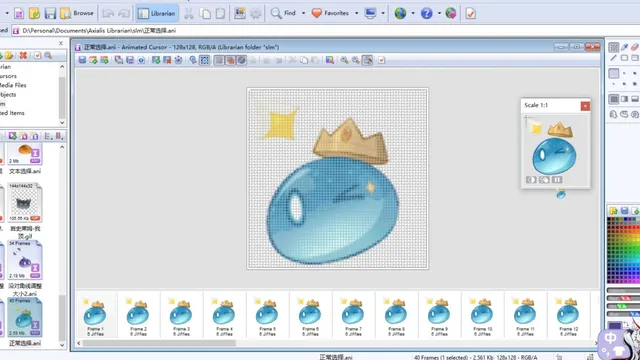Click the save palette icon above the swatches
640x360 pixels.
point(624,211)
